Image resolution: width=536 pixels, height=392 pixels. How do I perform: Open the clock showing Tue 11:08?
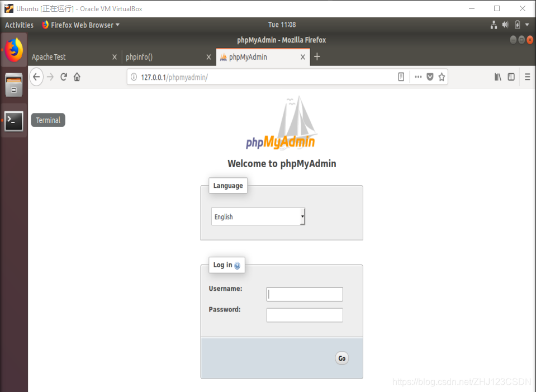pos(282,25)
